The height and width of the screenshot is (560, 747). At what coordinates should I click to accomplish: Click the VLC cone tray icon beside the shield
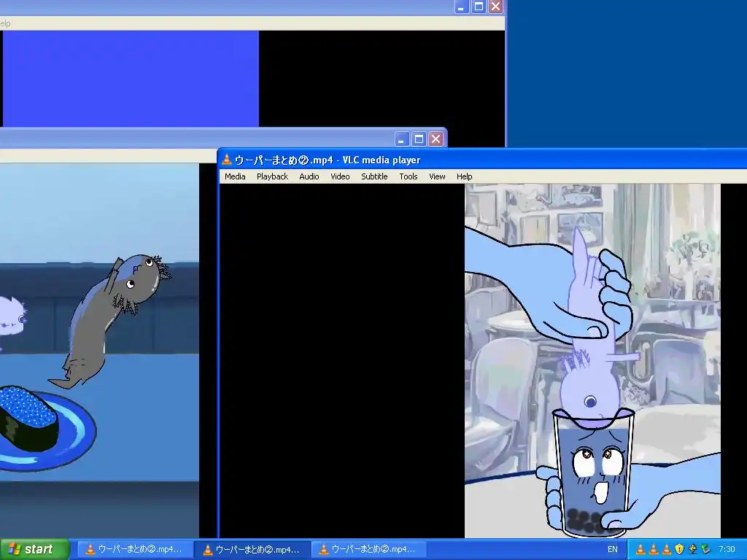[667, 550]
